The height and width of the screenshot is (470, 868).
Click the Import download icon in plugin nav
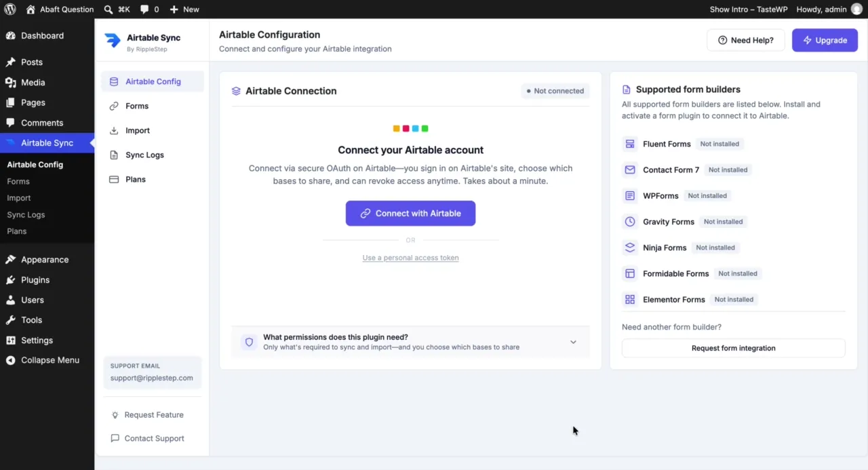point(114,130)
